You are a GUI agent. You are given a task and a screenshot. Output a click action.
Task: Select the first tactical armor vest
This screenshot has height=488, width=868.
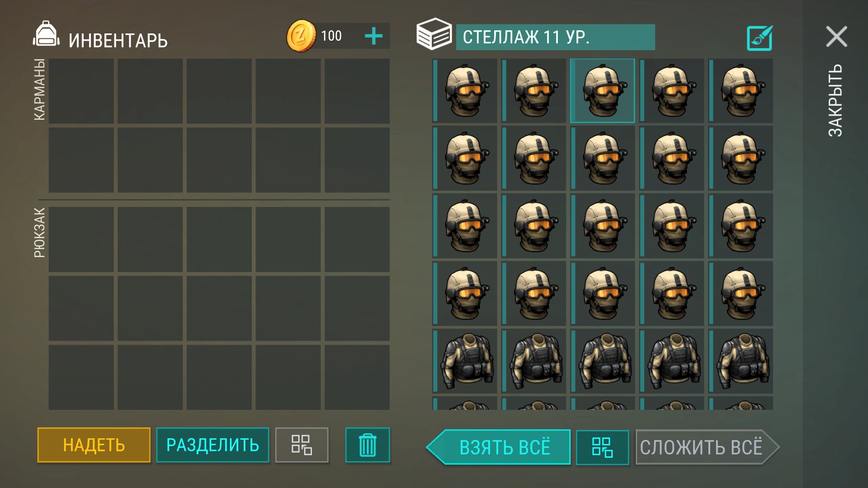point(465,361)
